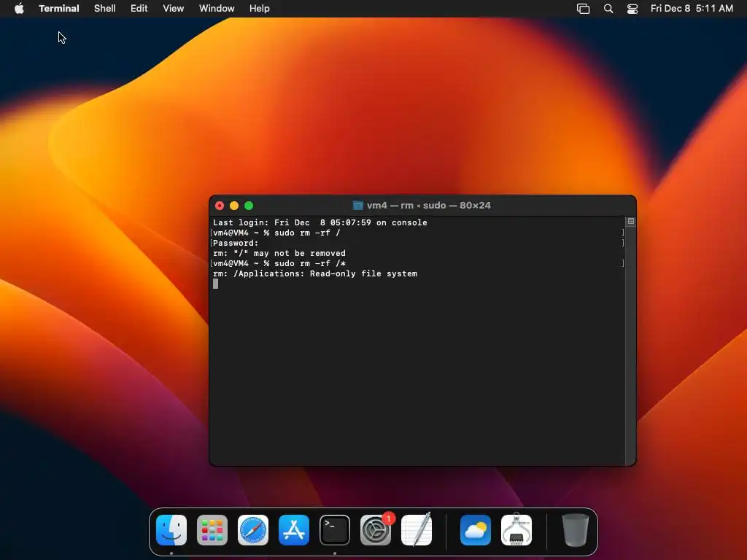Open the Shell menu
Image resolution: width=747 pixels, height=560 pixels.
pyautogui.click(x=105, y=8)
